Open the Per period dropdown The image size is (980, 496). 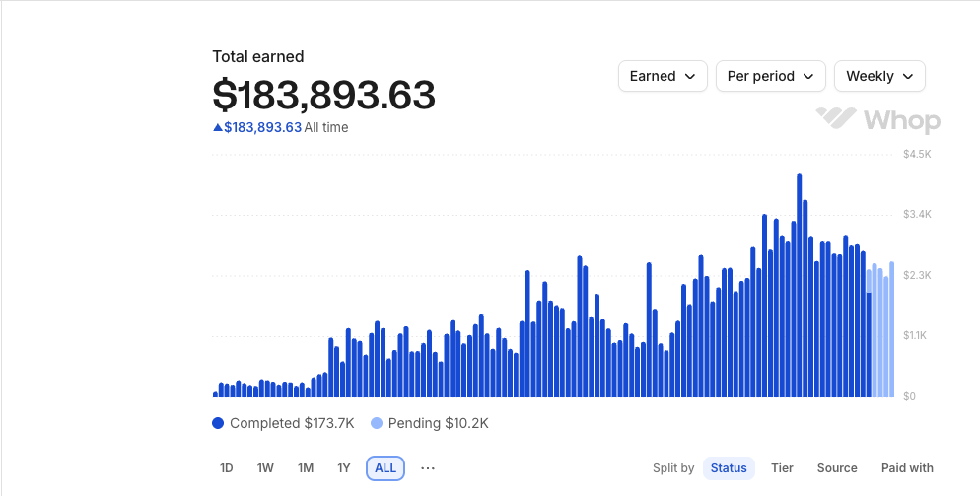(x=771, y=76)
